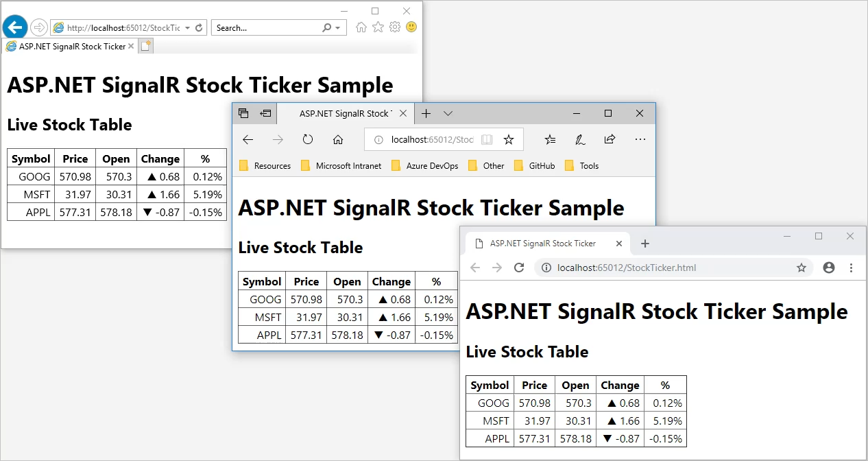The height and width of the screenshot is (461, 868).
Task: Open the GitHub favorites folder in Edge
Action: 541,165
